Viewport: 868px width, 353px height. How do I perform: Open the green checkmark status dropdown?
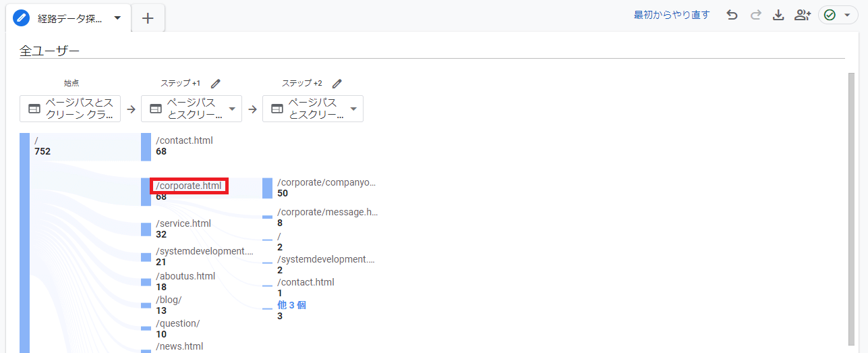coord(838,15)
